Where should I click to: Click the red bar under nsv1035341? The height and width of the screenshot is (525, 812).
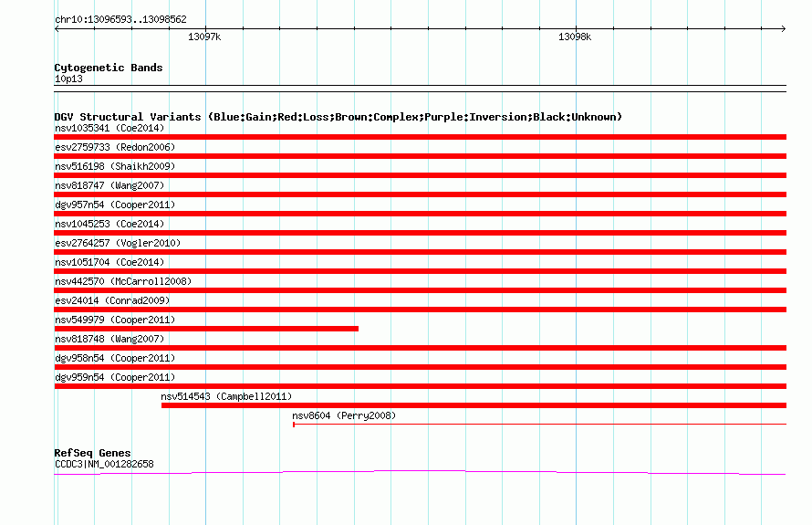coord(420,137)
